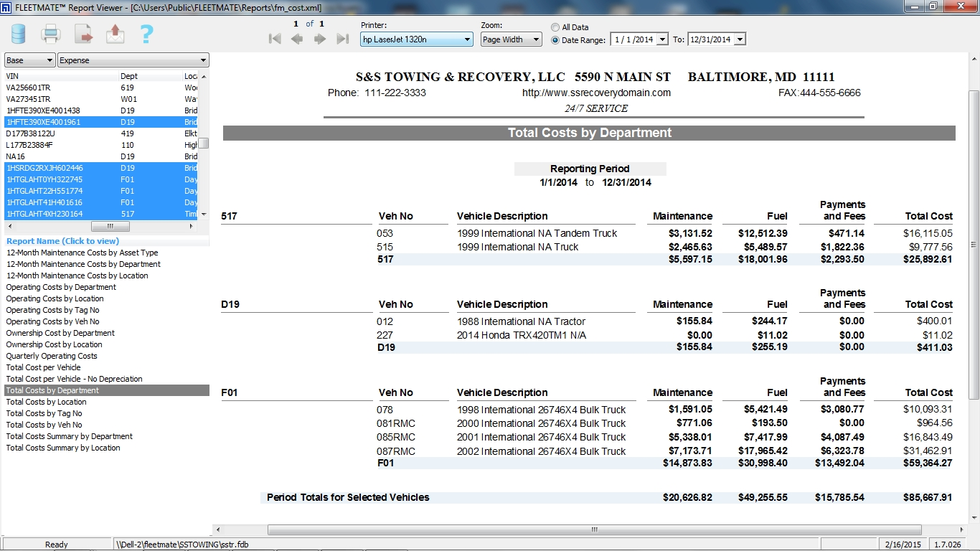View the Quarterly Operating Costs report

click(x=51, y=356)
